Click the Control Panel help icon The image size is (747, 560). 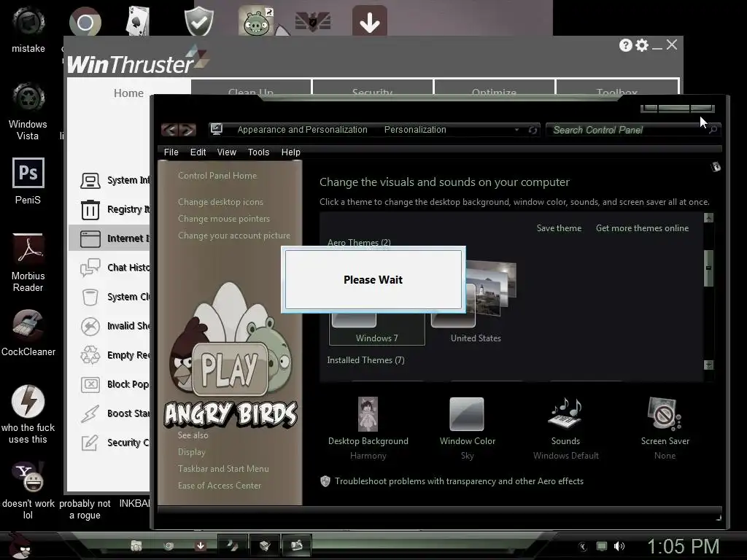click(x=716, y=167)
